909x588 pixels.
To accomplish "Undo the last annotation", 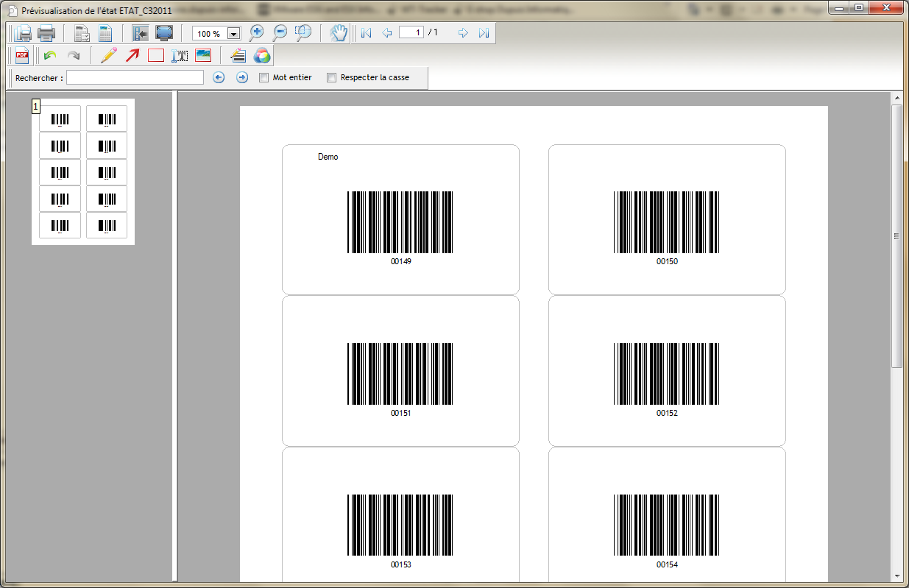I will click(x=50, y=55).
